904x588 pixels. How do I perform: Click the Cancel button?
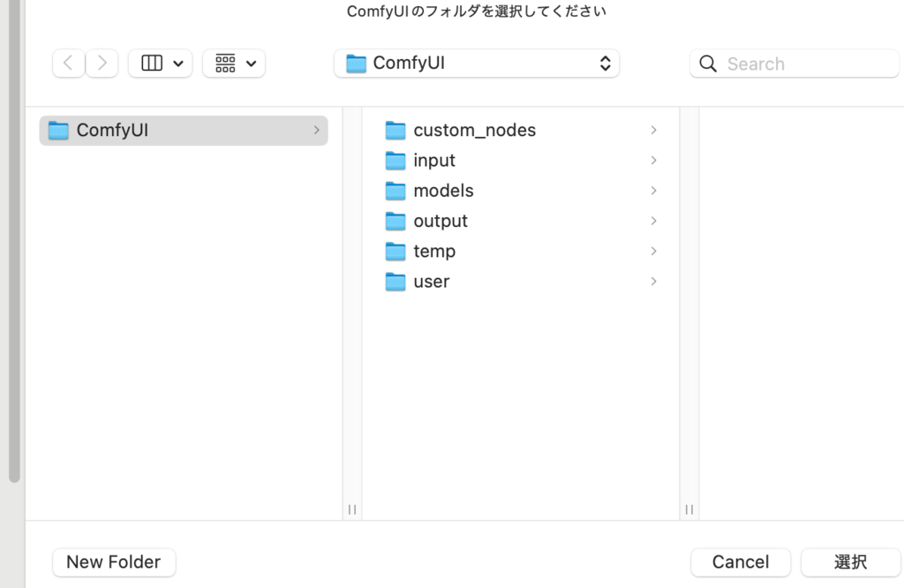point(741,562)
